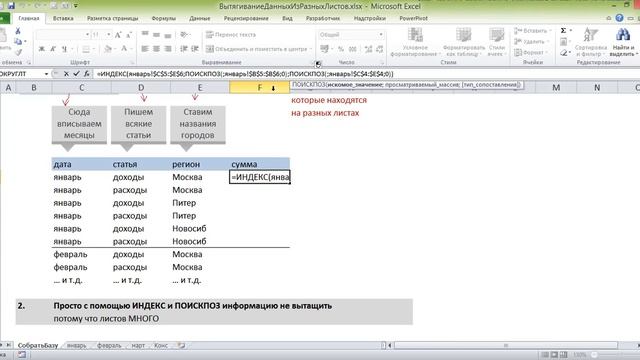Toggle Underline (Ч) formatting

point(64,49)
